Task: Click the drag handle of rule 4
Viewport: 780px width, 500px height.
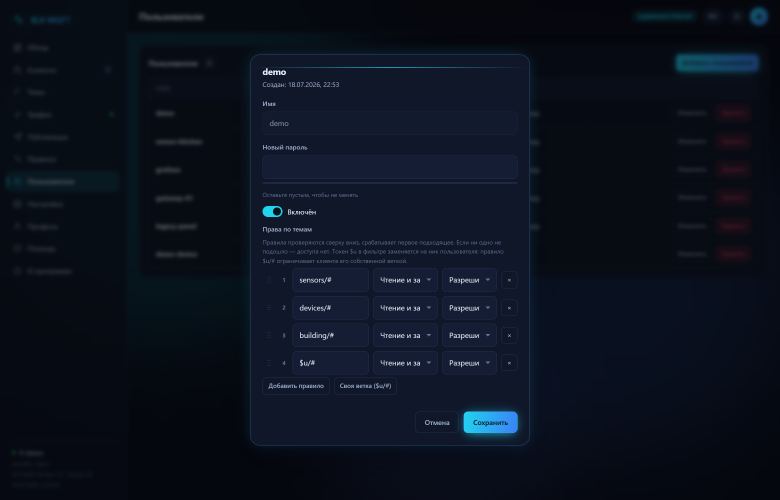Action: [x=269, y=363]
